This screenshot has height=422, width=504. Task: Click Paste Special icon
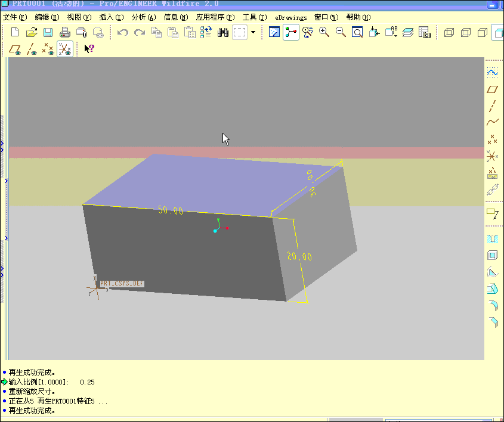[190, 32]
